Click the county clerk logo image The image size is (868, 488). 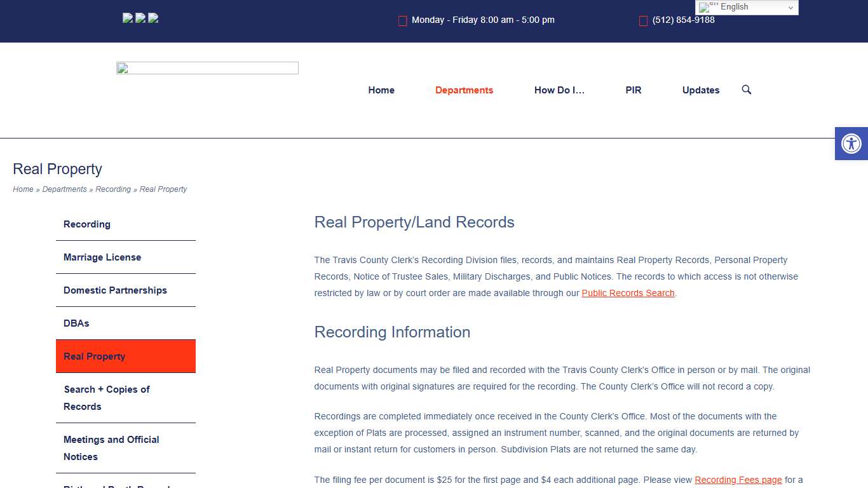(x=207, y=67)
